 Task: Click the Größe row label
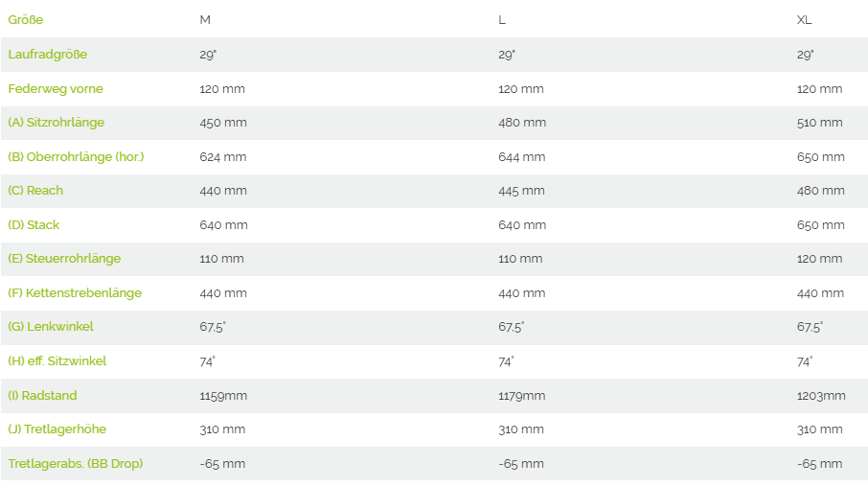click(26, 20)
